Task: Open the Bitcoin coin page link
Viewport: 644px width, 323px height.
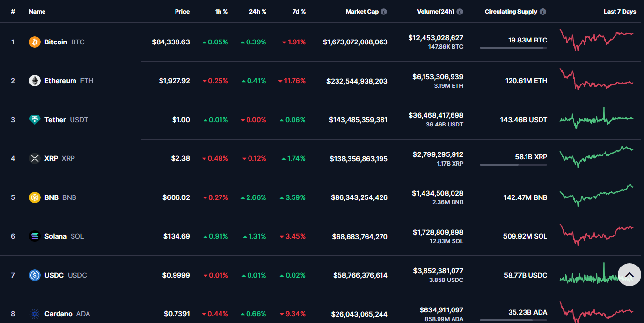Action: point(64,42)
